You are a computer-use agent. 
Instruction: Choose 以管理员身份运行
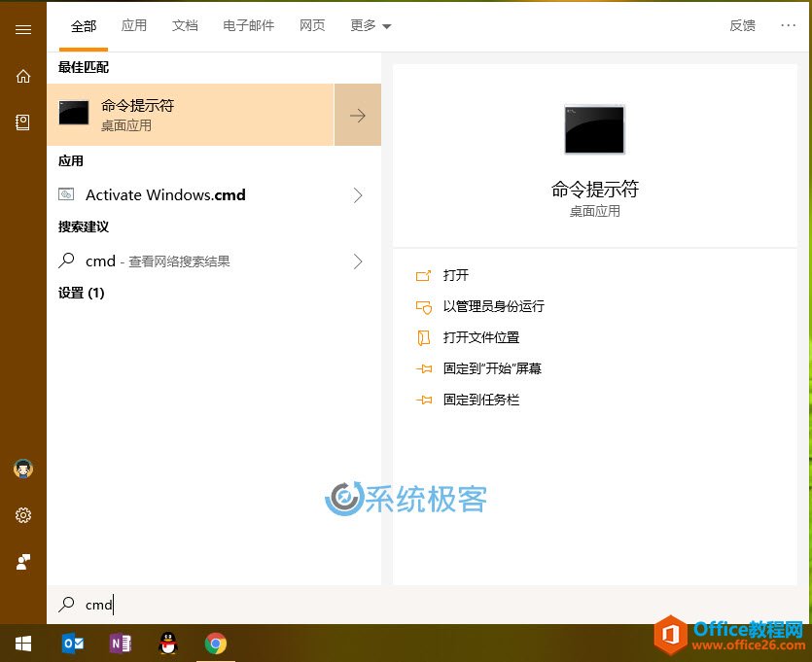pyautogui.click(x=493, y=306)
